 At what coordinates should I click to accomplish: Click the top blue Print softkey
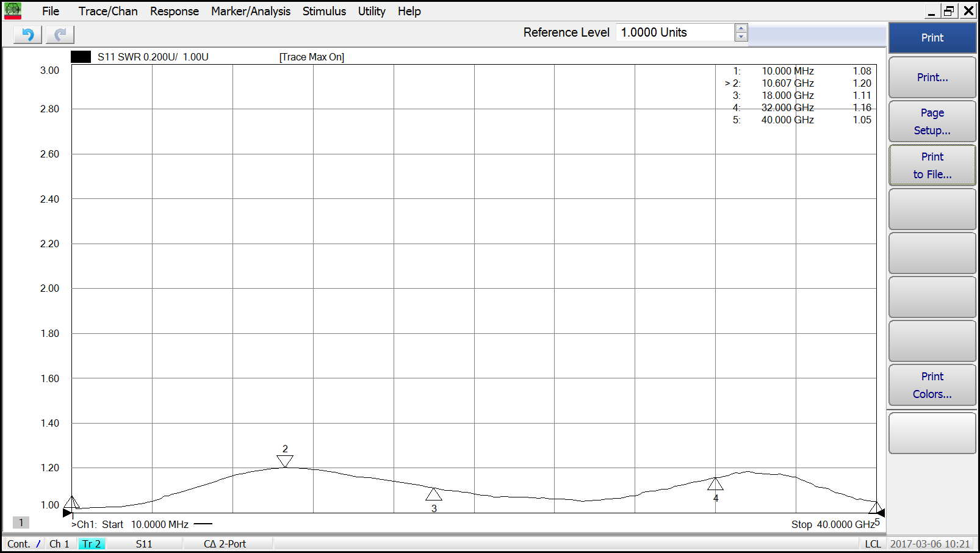tap(932, 38)
